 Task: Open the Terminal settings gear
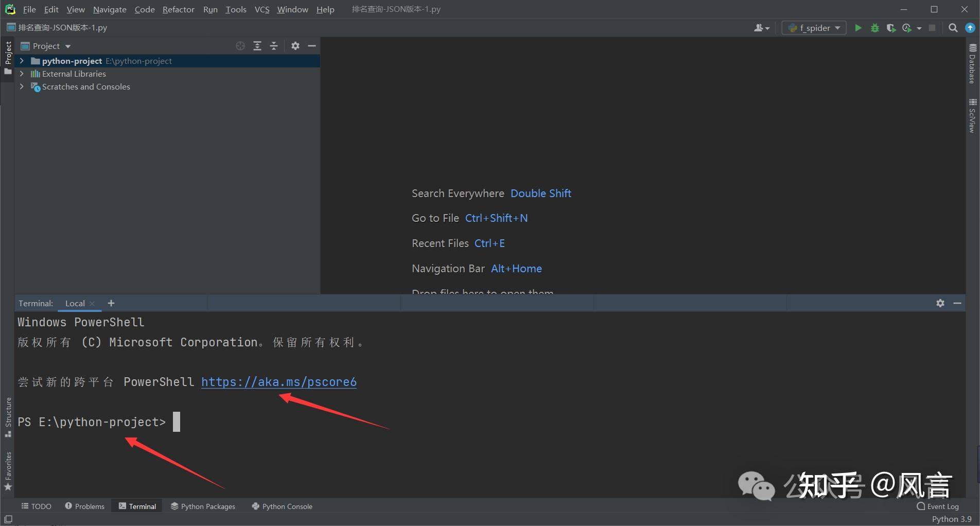(940, 303)
